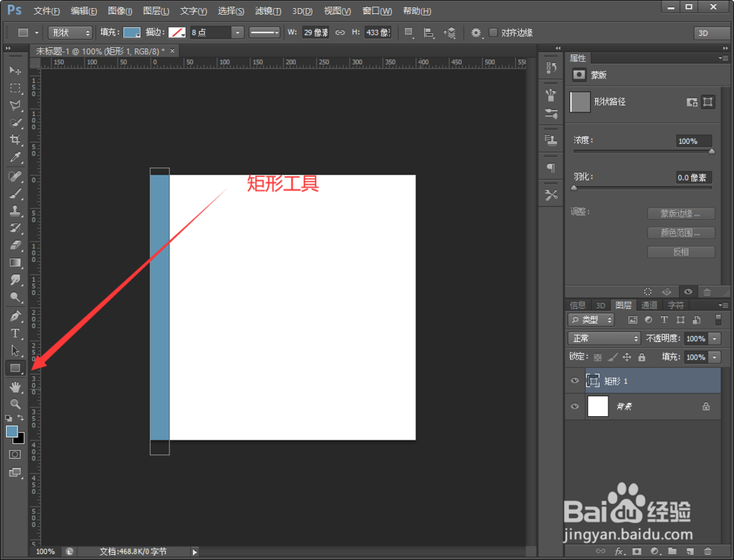Viewport: 734px width, 560px height.
Task: Link width and height values
Action: coord(341,32)
